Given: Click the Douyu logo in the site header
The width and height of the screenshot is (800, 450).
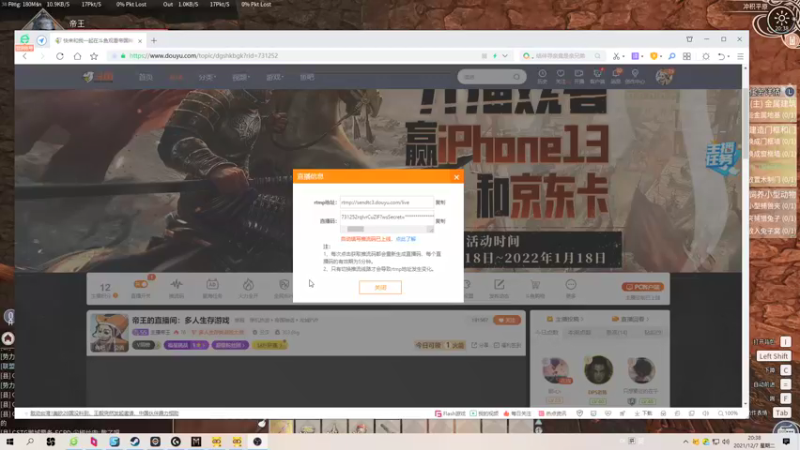Looking at the screenshot, I should [98, 77].
